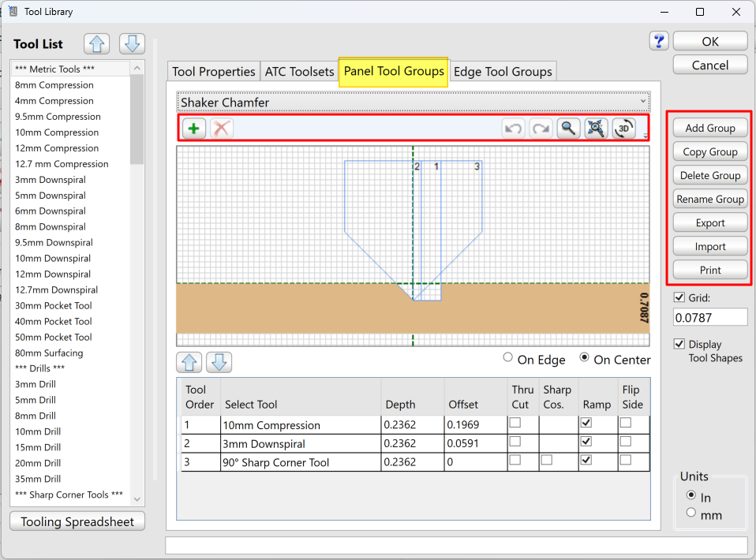The height and width of the screenshot is (560, 756).
Task: Click the magnifier zoom icon
Action: tap(567, 129)
